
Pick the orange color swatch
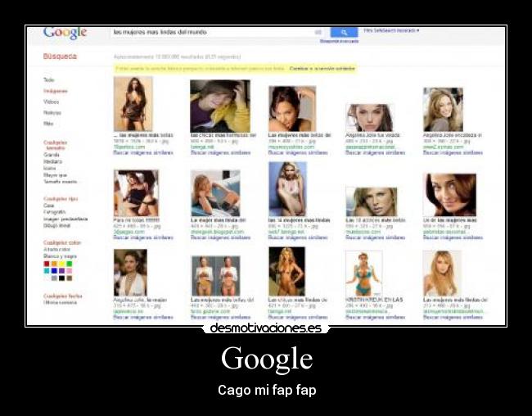[x=54, y=264]
